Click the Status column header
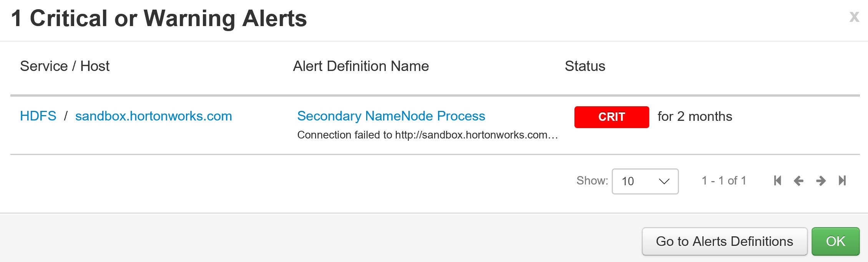The height and width of the screenshot is (262, 868). click(585, 66)
